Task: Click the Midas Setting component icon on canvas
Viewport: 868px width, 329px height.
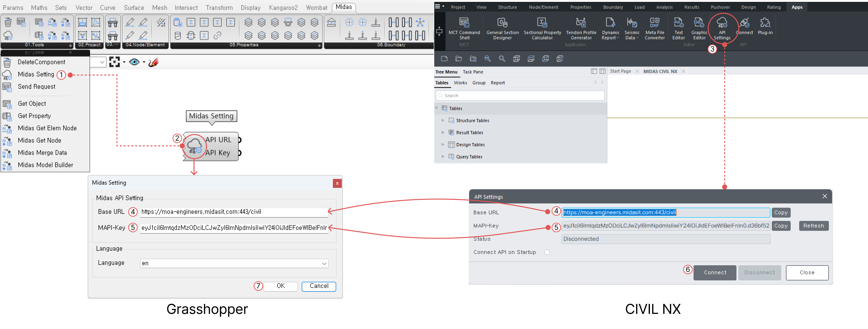Action: coord(194,146)
